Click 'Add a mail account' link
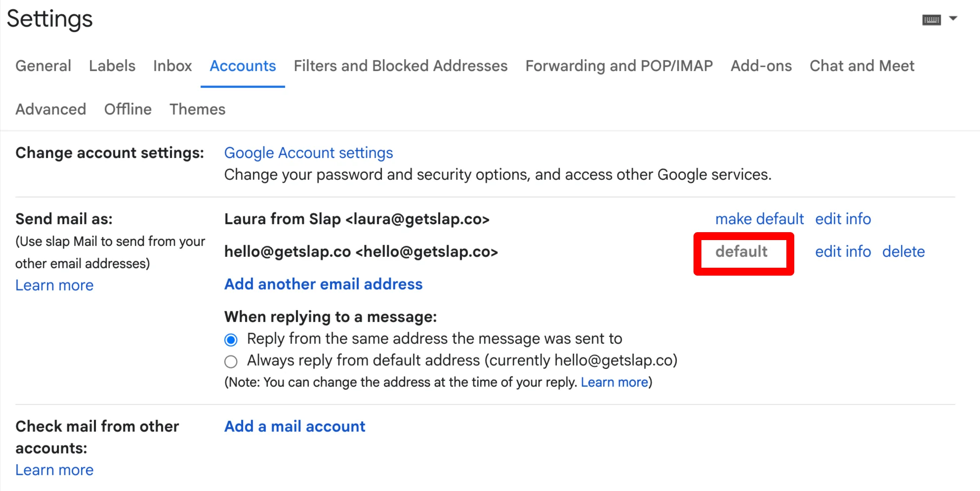 click(295, 426)
